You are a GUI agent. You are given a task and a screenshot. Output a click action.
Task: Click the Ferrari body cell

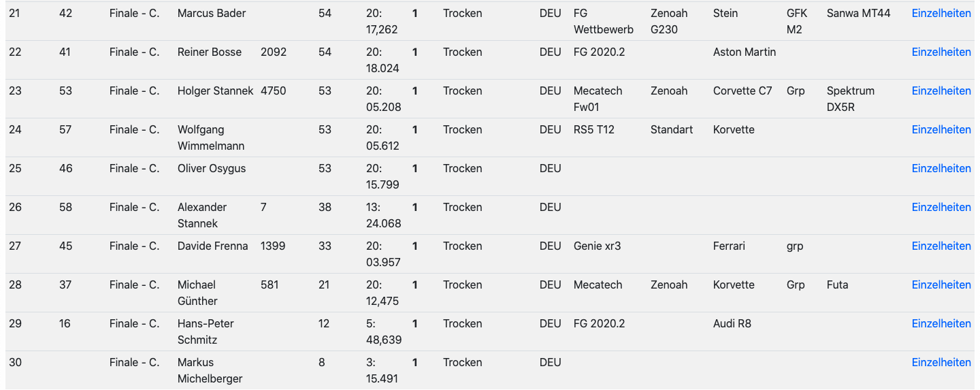(x=729, y=246)
